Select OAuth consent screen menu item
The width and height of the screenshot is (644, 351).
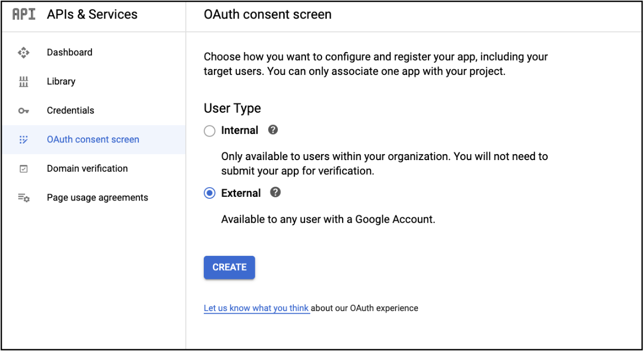coord(94,139)
